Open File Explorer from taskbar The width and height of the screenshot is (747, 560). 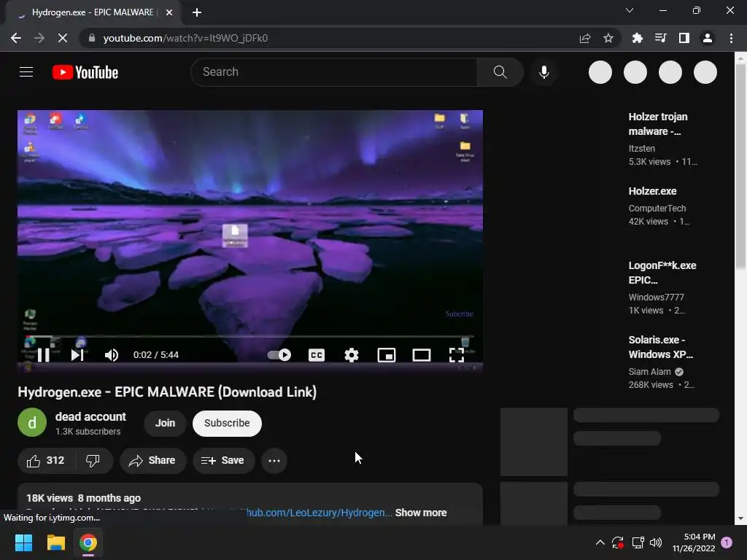click(55, 542)
